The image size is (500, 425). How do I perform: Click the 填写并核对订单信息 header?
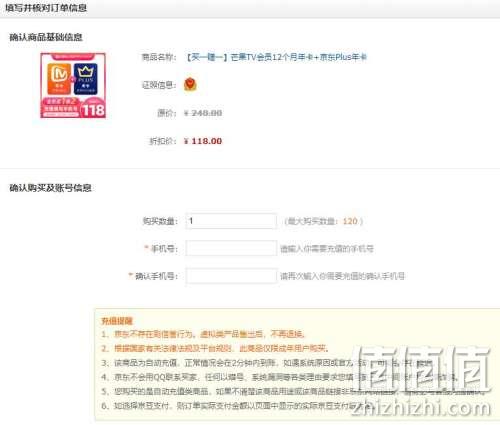coord(46,8)
